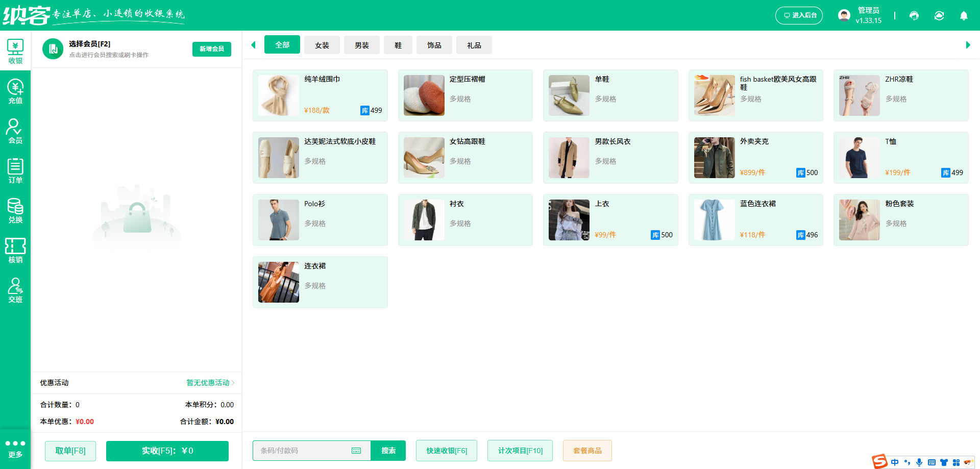
Task: Switch Sogou input between Chinese and English
Action: point(895,462)
